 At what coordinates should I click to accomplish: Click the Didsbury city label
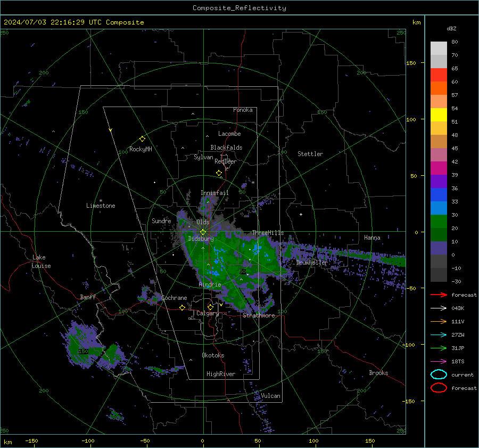[201, 239]
